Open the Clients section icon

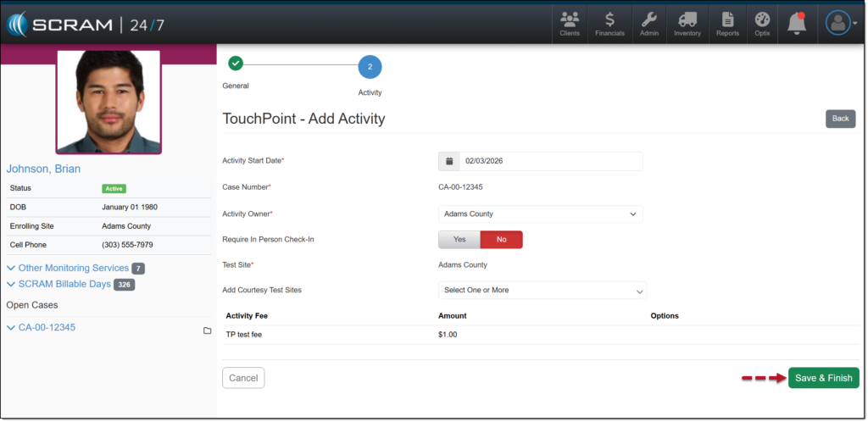point(570,24)
